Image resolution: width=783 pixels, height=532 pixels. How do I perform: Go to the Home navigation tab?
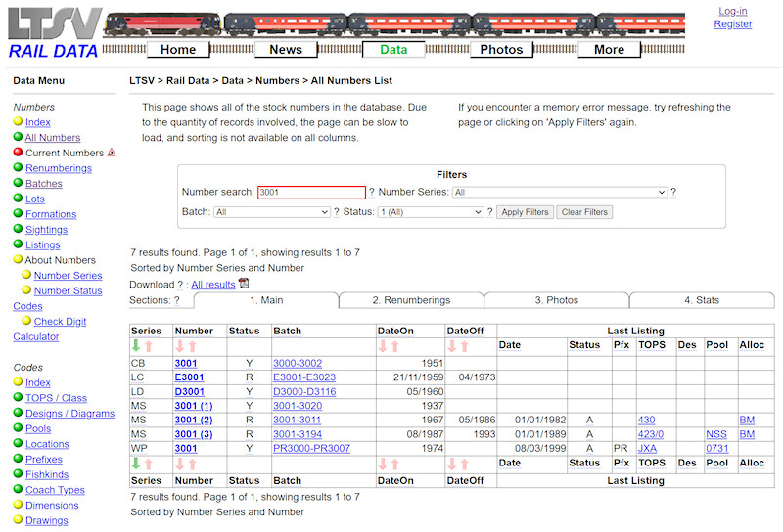pyautogui.click(x=178, y=50)
